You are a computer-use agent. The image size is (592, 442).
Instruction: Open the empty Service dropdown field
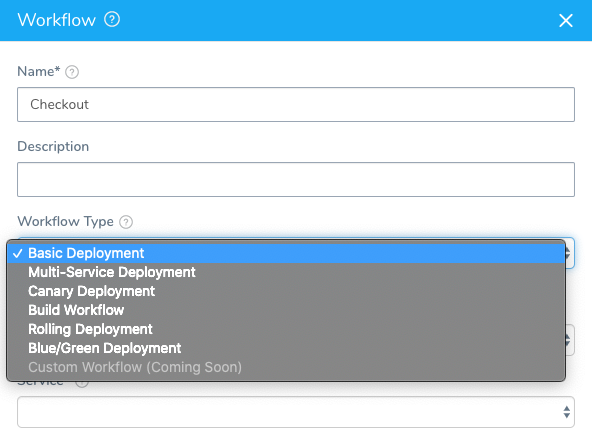point(296,412)
